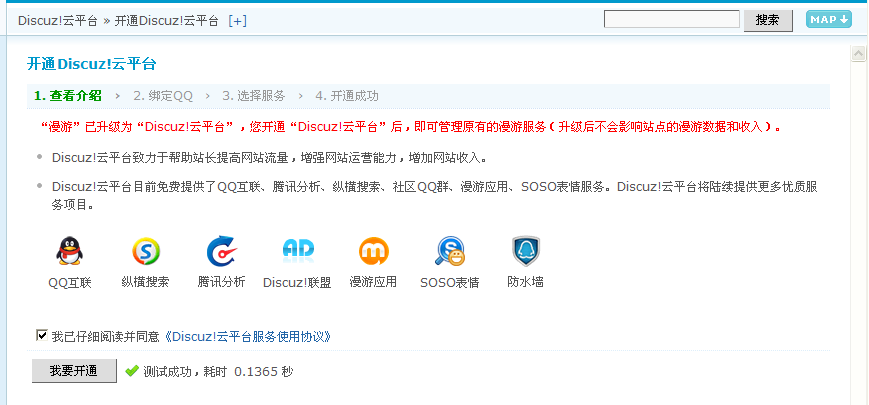Click the SOSO表情 label text
Image resolution: width=869 pixels, height=405 pixels.
pos(449,283)
